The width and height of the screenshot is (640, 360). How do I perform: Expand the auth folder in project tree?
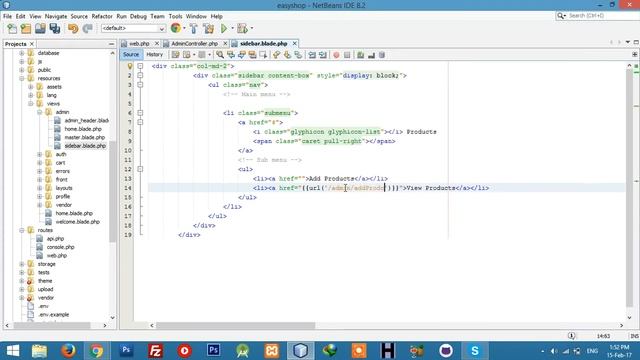tap(40, 154)
